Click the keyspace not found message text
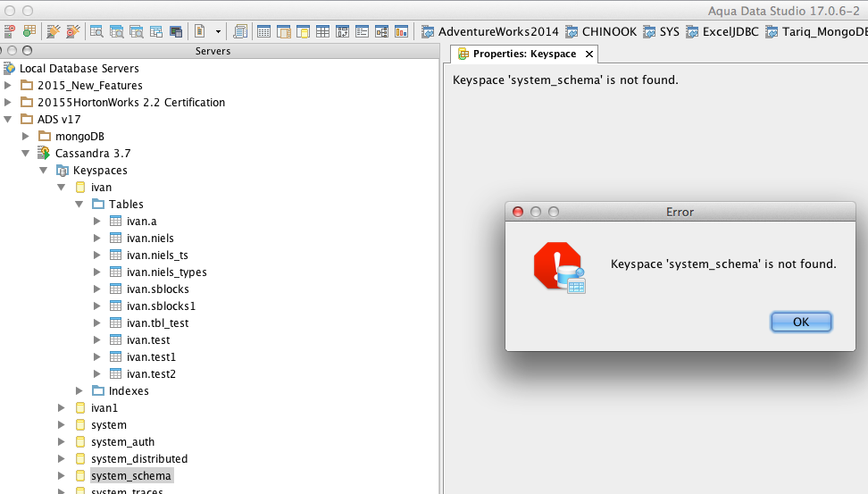The image size is (868, 494). coord(723,264)
